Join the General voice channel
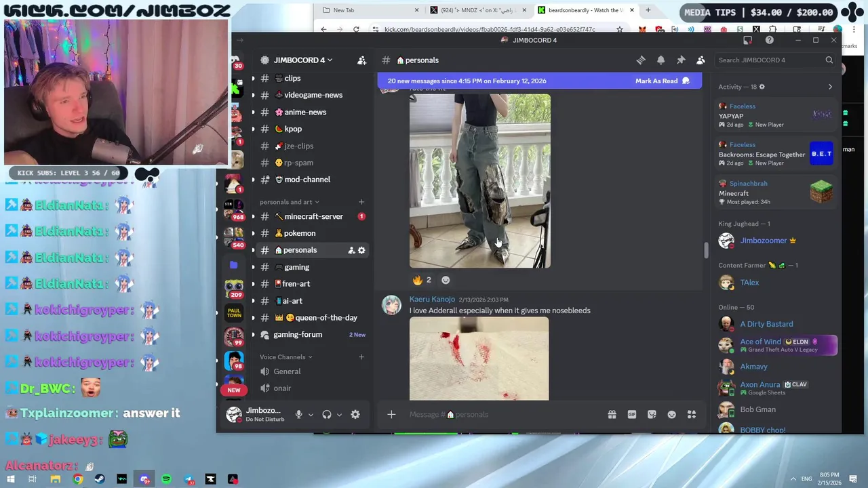 [287, 371]
